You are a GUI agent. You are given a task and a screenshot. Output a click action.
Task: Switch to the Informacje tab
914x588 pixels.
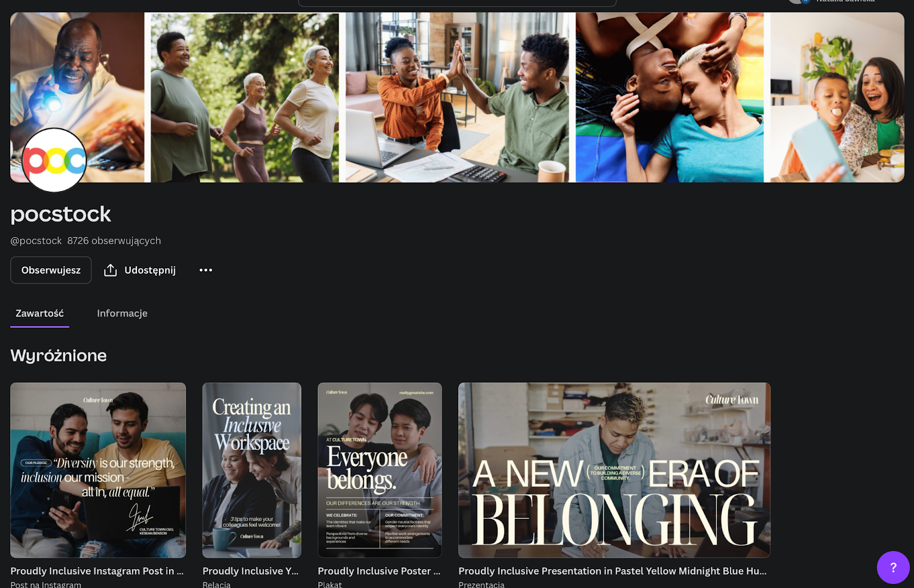pos(122,313)
